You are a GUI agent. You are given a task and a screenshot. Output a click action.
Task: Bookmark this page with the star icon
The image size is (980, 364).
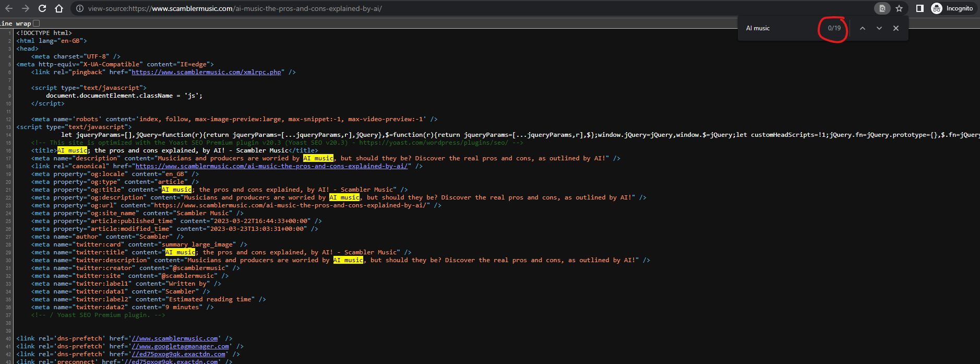tap(899, 8)
